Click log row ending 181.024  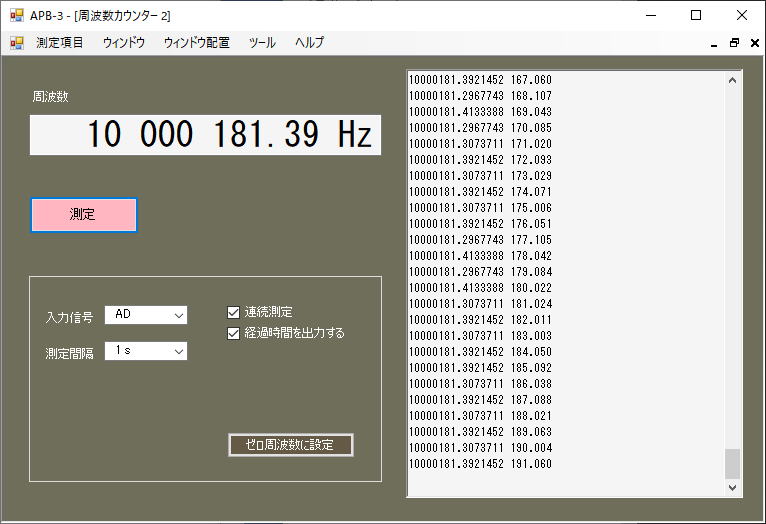click(x=480, y=304)
